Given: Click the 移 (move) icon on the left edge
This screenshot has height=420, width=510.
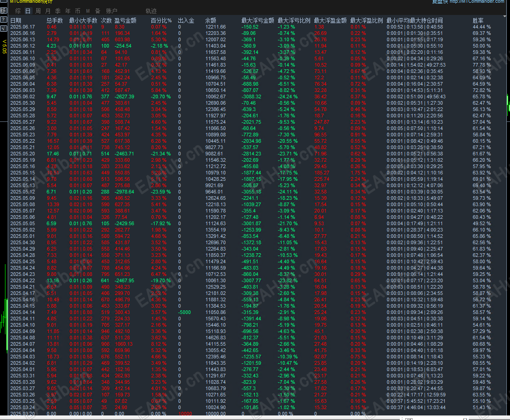Looking at the screenshot, I should coord(4,11).
